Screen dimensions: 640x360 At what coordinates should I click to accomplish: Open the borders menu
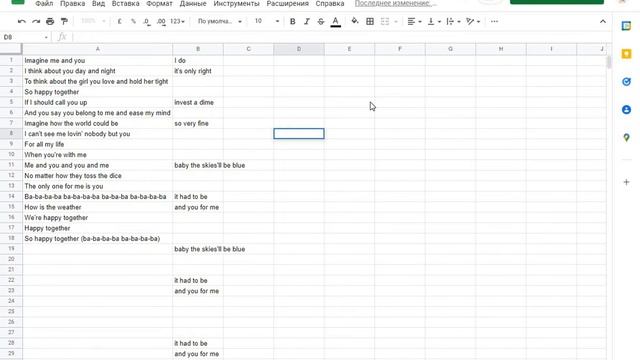[x=370, y=21]
